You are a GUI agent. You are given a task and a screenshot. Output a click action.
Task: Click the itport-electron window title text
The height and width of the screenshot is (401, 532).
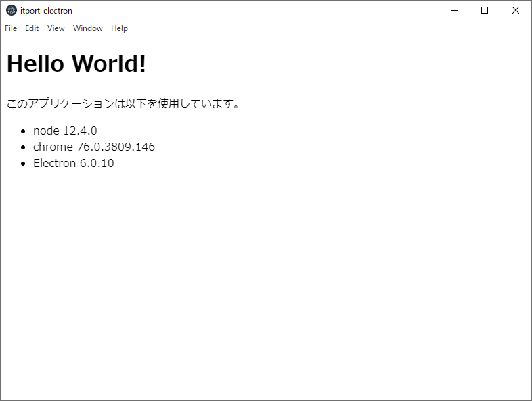tap(46, 11)
